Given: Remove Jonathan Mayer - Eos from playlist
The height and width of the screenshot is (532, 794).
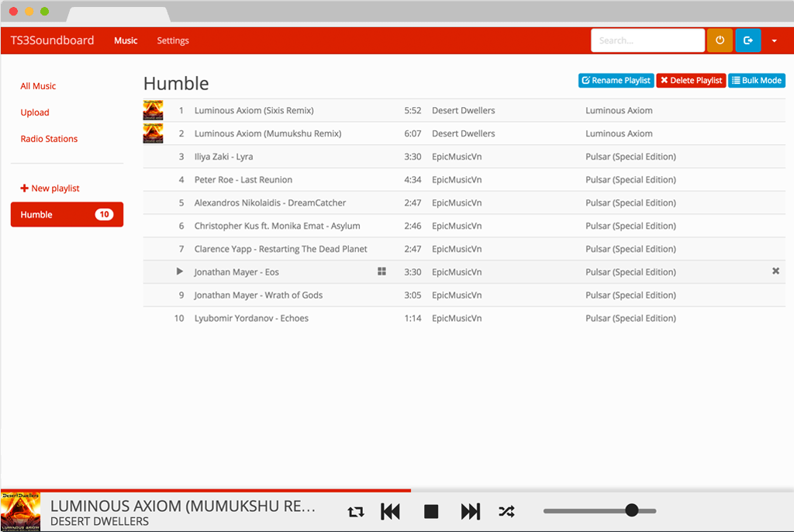Looking at the screenshot, I should (775, 271).
